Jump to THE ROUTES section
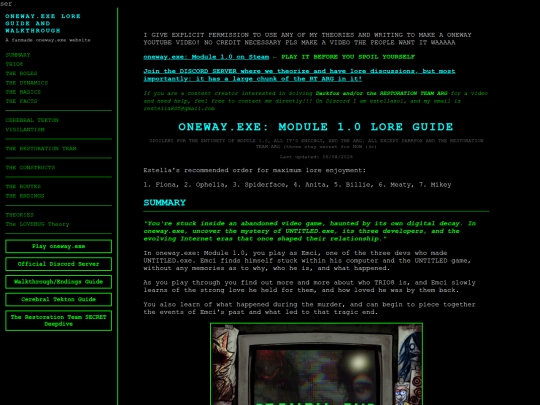Image resolution: width=540 pixels, height=405 pixels. 23,186
